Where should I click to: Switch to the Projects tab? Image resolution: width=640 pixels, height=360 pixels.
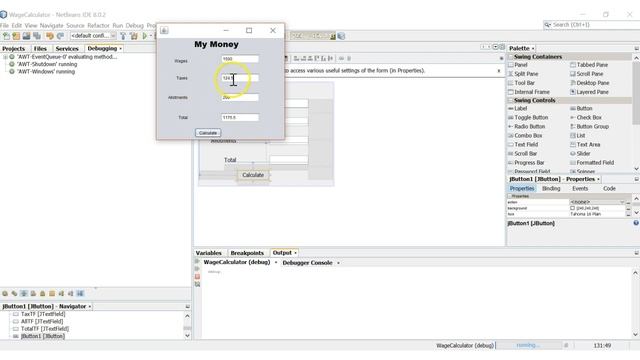13,49
